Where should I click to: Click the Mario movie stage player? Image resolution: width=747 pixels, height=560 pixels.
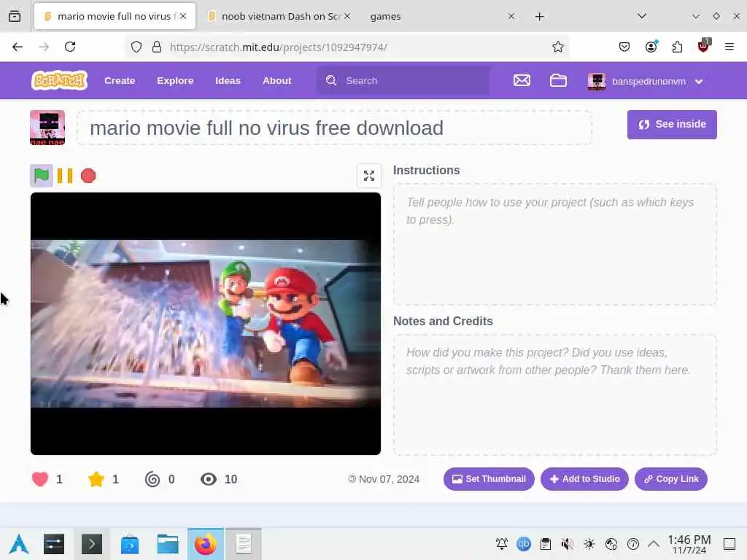click(206, 324)
